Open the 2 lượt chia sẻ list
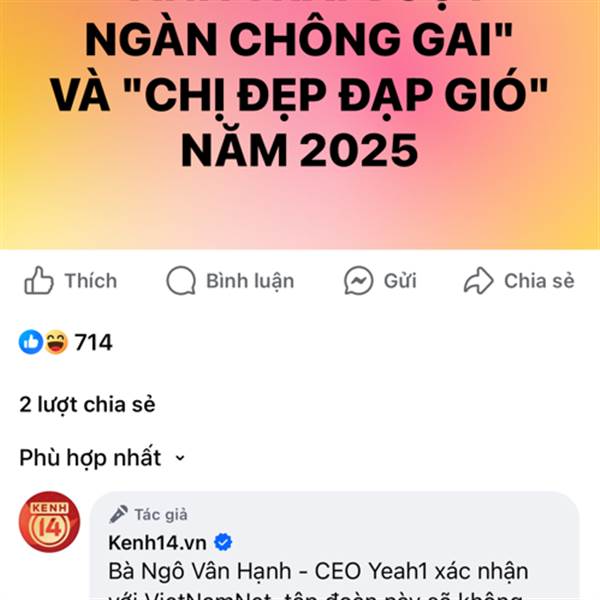 point(87,405)
